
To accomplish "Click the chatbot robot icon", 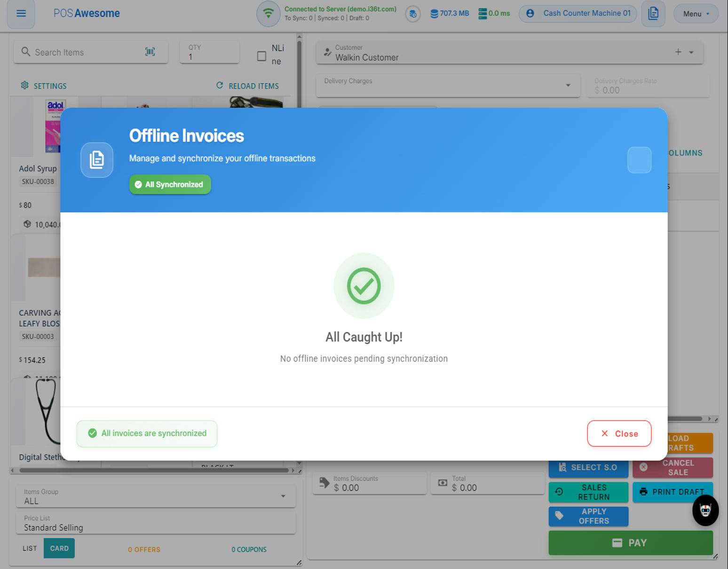I will [x=705, y=510].
